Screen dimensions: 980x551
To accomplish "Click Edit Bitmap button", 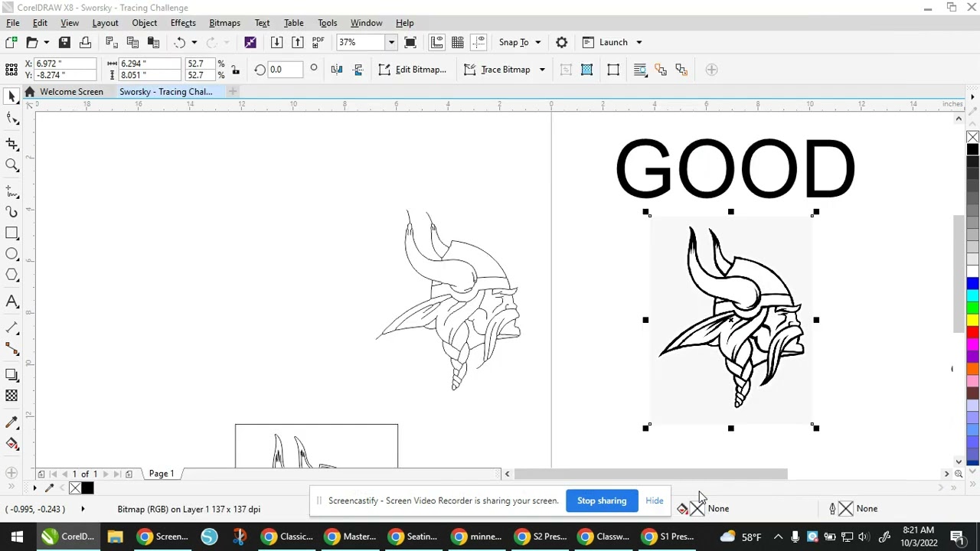I will tap(413, 70).
